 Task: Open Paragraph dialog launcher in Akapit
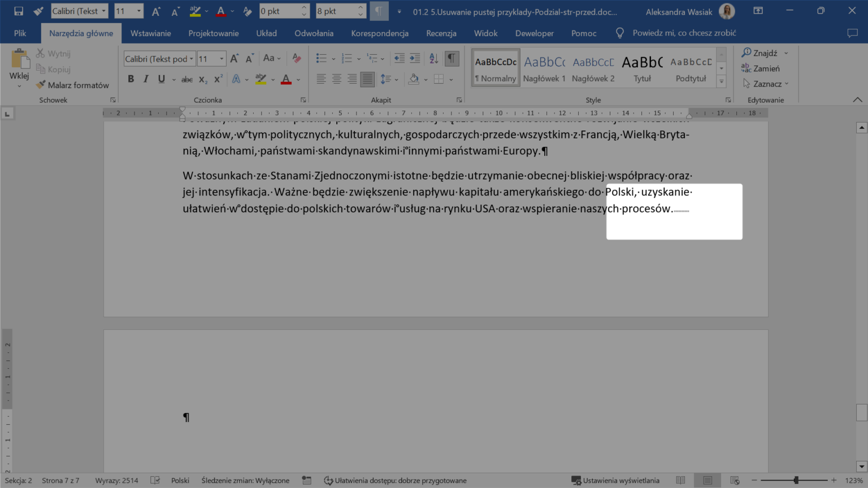click(x=459, y=100)
